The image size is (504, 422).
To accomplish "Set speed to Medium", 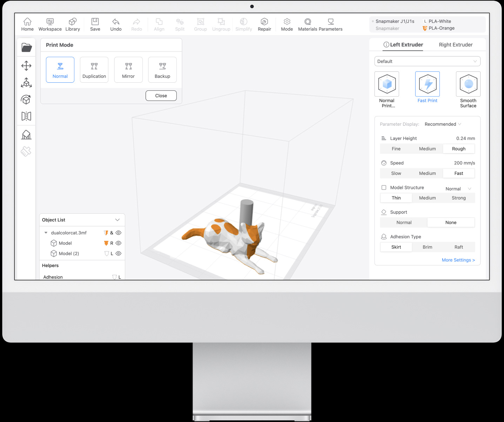I will click(427, 173).
